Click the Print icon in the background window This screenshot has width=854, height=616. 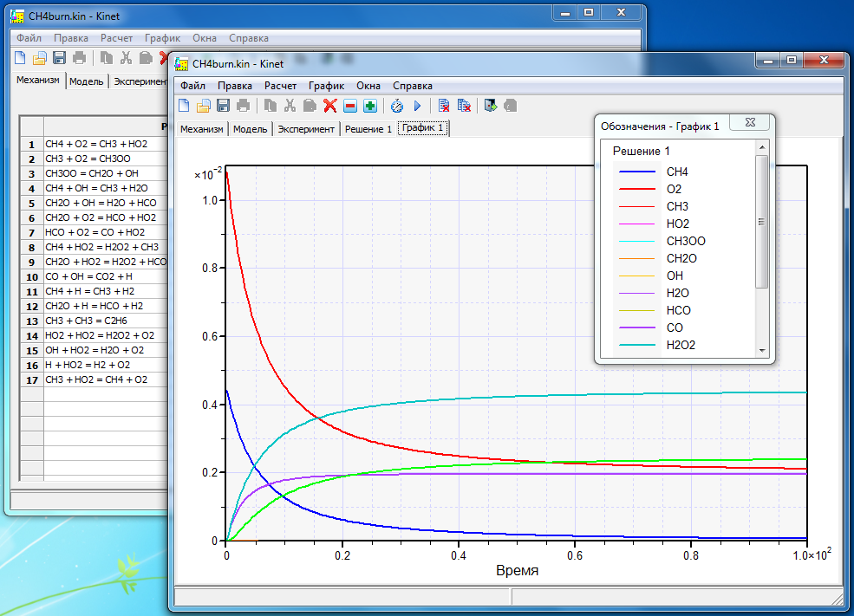80,58
